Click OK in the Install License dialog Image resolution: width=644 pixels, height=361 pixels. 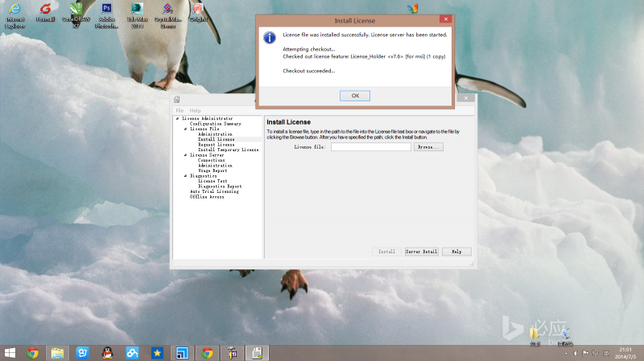click(x=355, y=96)
